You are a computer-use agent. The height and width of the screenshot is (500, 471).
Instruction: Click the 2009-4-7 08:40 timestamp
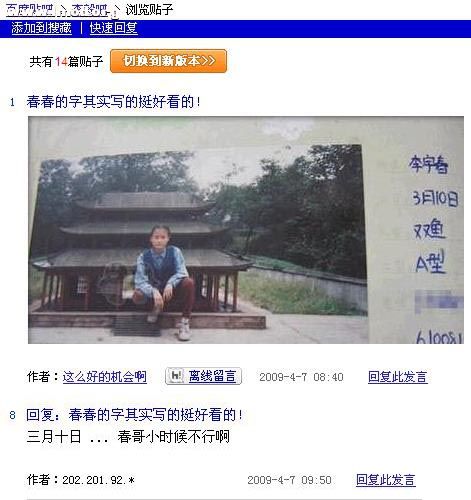coord(301,377)
